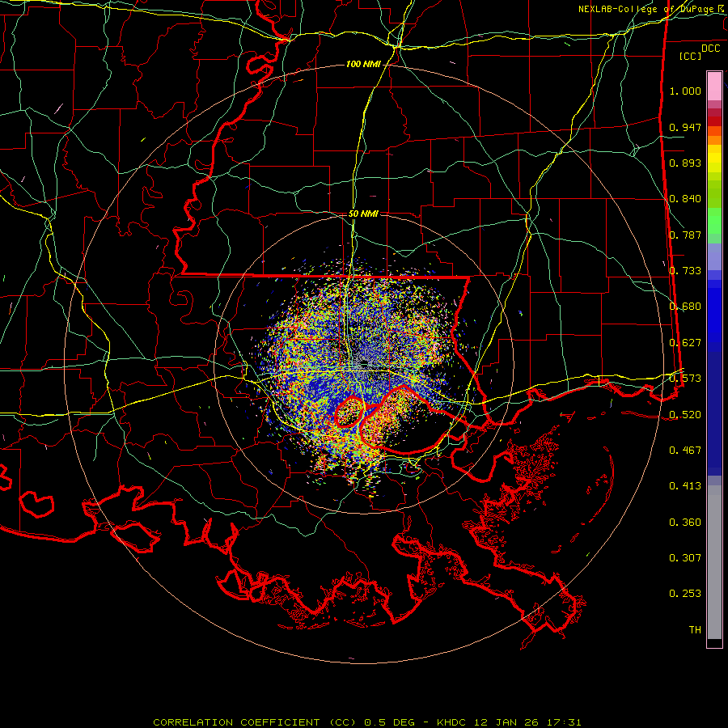Click the KHDC station identifier in the caption
The image size is (728, 728).
tap(453, 722)
